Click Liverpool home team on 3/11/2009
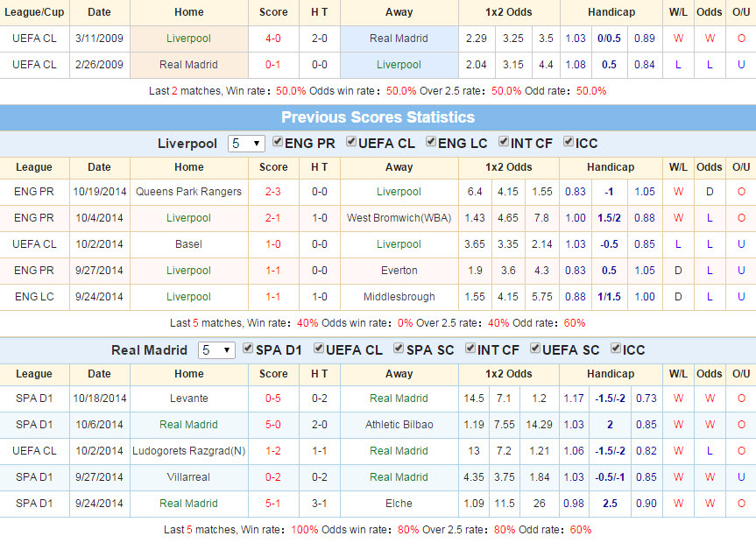Viewport: 756px width, 543px height. click(188, 39)
